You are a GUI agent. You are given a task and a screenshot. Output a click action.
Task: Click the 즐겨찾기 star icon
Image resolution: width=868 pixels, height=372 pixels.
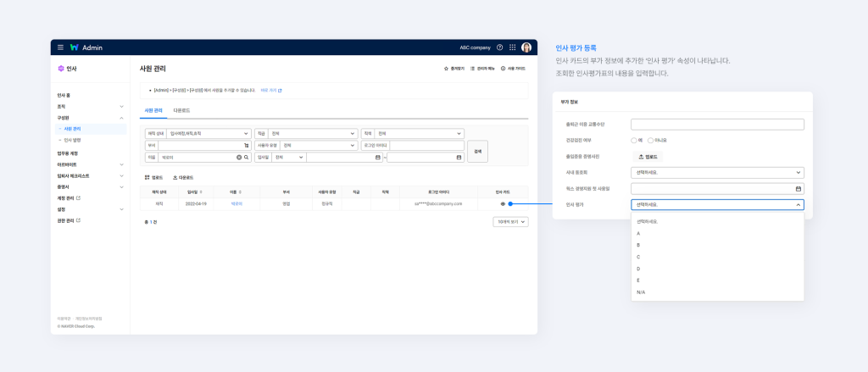(446, 69)
